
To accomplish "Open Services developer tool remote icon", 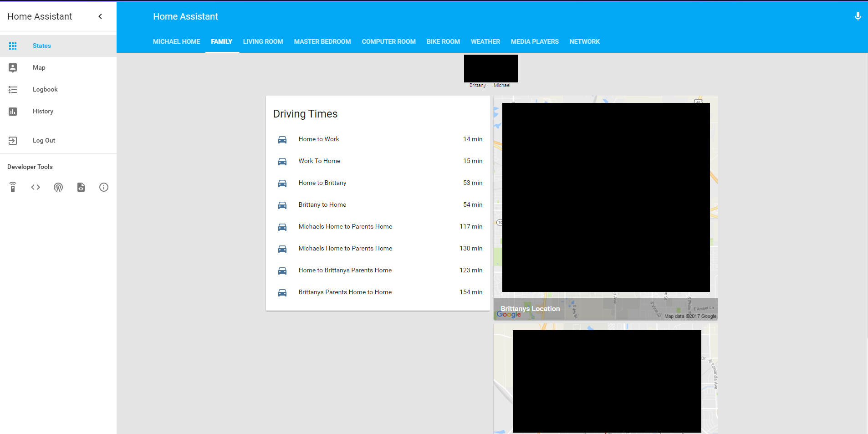I will (13, 187).
